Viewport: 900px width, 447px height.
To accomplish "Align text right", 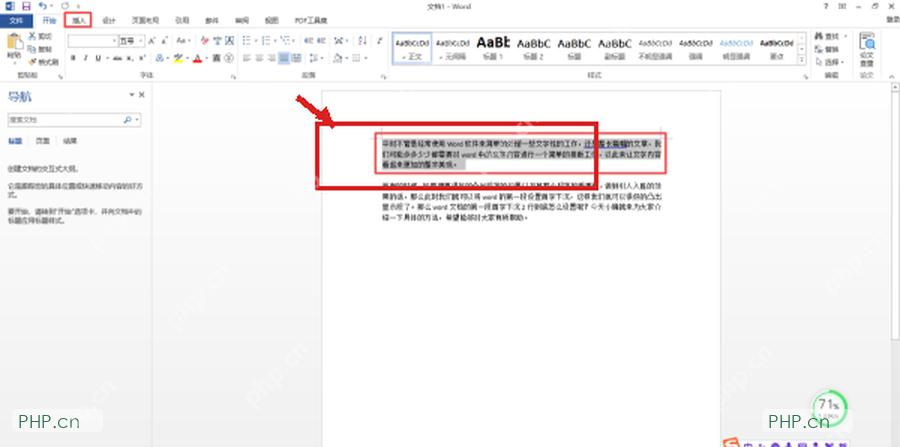I will click(x=271, y=58).
